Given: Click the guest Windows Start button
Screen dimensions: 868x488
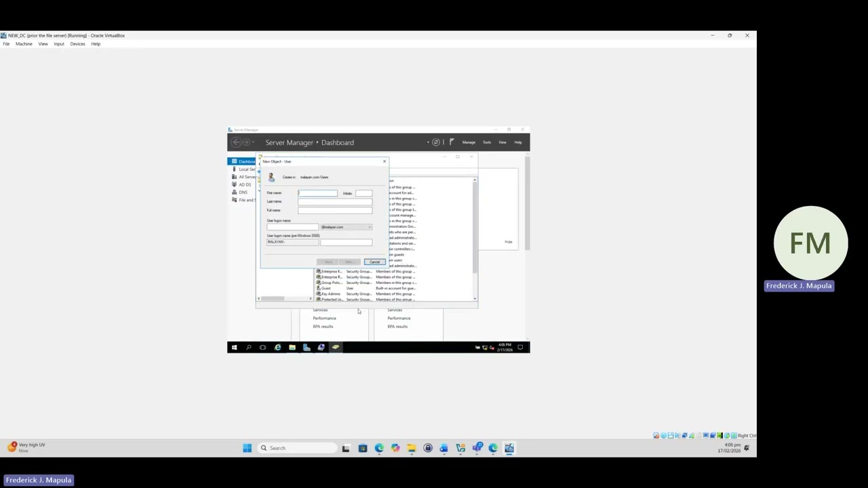Looking at the screenshot, I should click(234, 347).
